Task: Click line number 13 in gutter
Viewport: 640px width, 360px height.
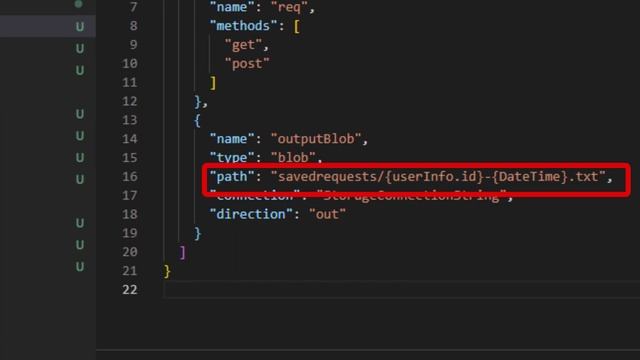Action: (x=130, y=120)
